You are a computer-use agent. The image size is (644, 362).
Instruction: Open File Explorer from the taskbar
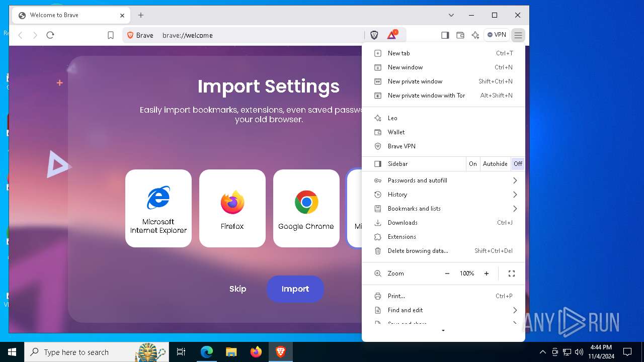point(231,352)
